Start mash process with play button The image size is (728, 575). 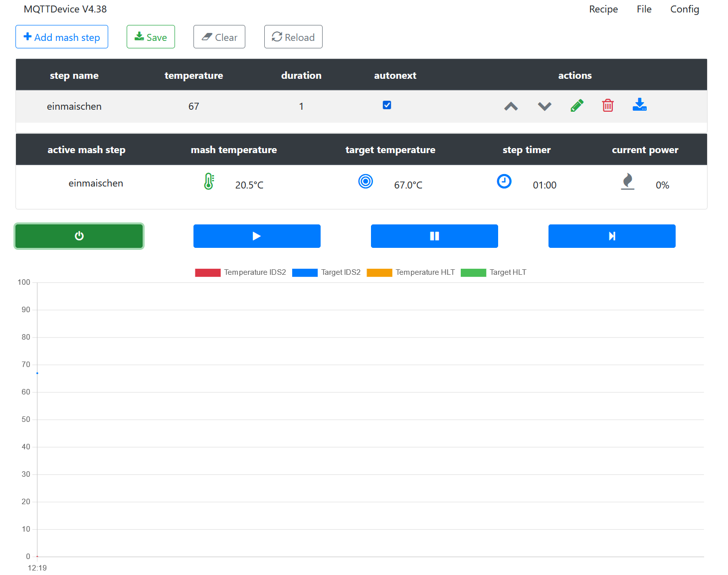click(x=257, y=236)
